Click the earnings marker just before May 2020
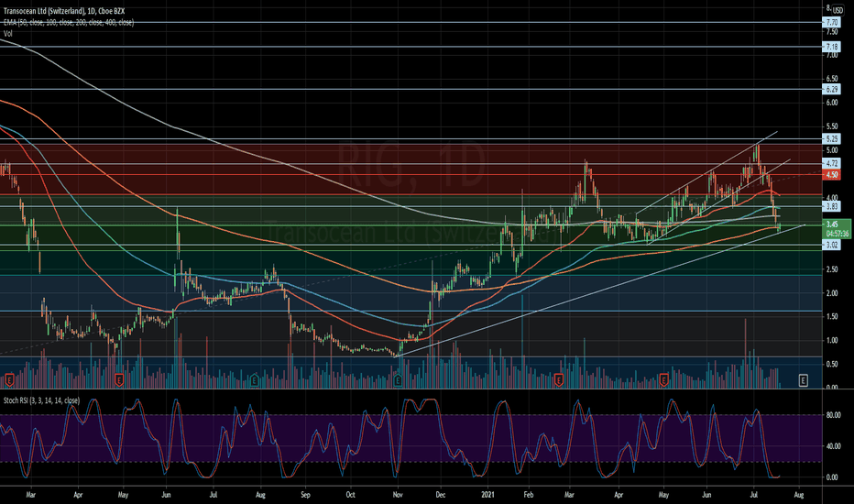 tap(119, 379)
